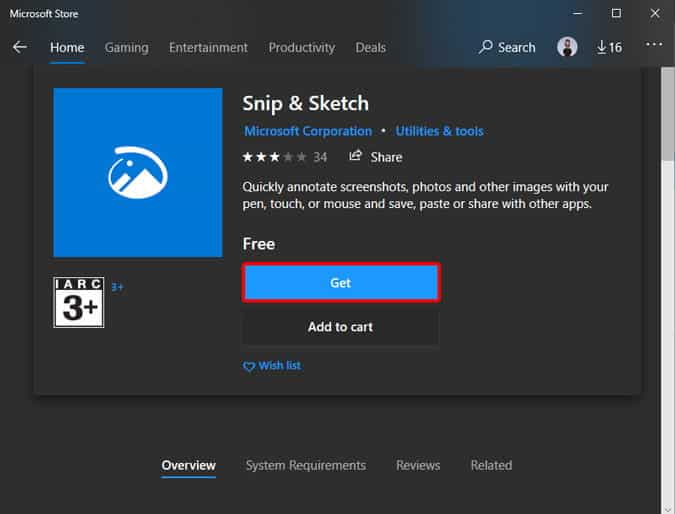Open the See more ellipsis menu
The width and height of the screenshot is (675, 514).
653,44
